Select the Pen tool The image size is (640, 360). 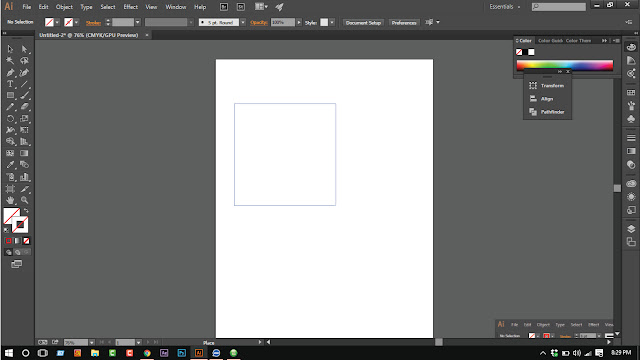coord(10,73)
